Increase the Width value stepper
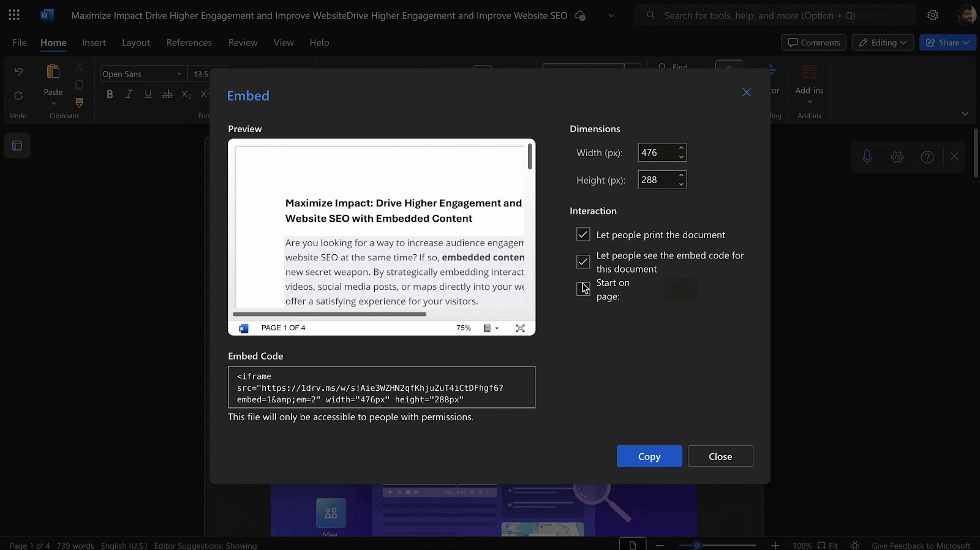This screenshot has height=550, width=980. coord(681,148)
